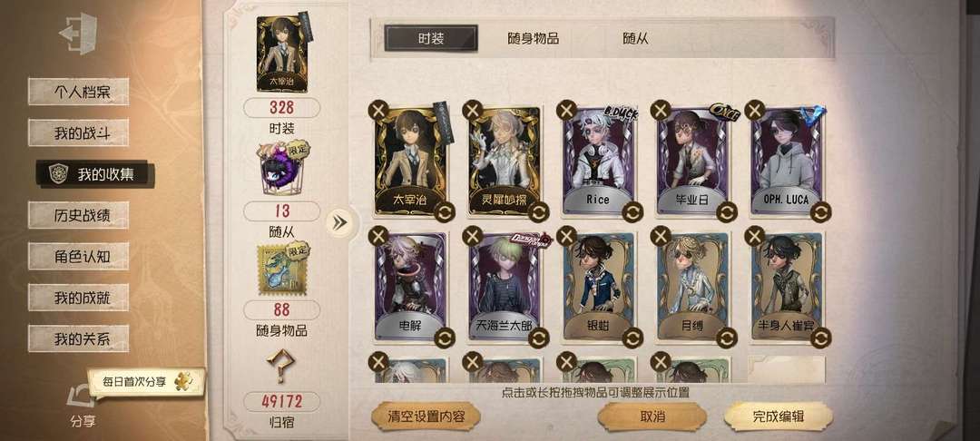Image resolution: width=980 pixels, height=441 pixels.
Task: Swap the OPH. LUCA costume card
Action: coord(820,212)
